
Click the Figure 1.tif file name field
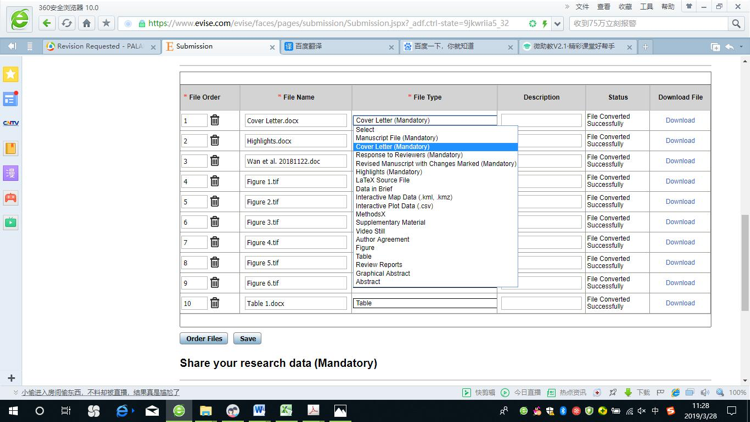[x=295, y=182]
